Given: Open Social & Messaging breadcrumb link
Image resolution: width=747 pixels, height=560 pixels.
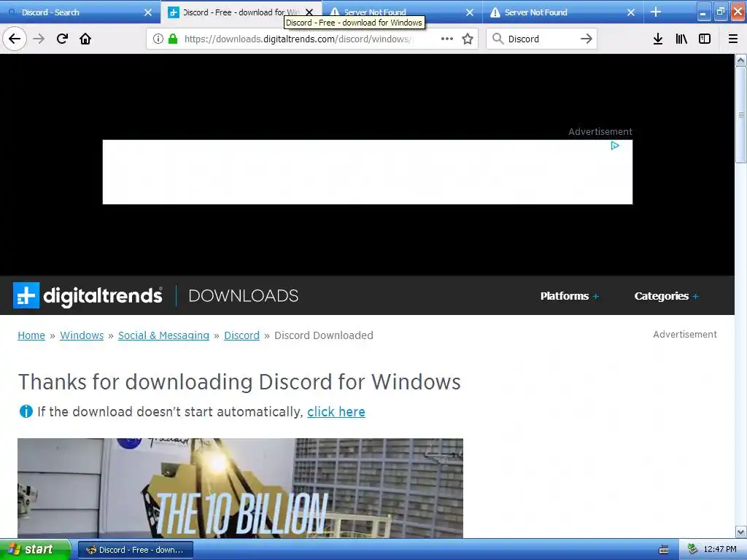Looking at the screenshot, I should click(x=164, y=335).
